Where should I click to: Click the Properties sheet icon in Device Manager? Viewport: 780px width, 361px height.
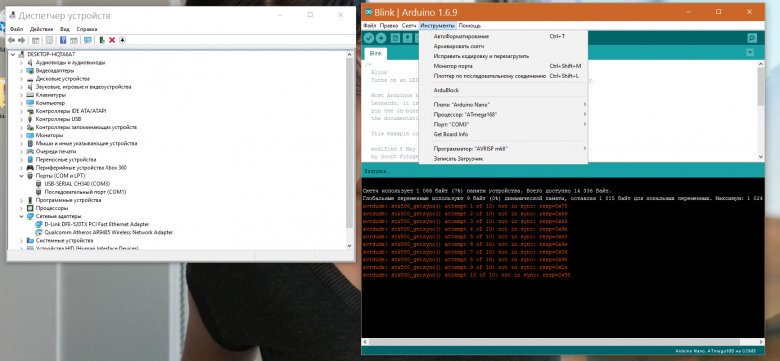click(x=49, y=40)
